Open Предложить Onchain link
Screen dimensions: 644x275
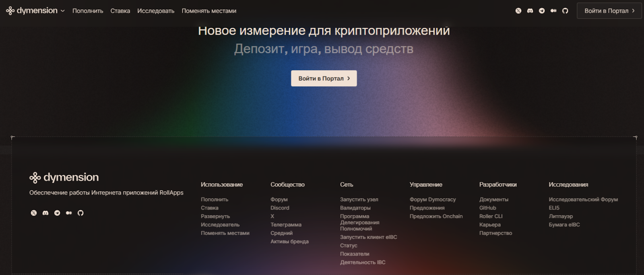[436, 216]
